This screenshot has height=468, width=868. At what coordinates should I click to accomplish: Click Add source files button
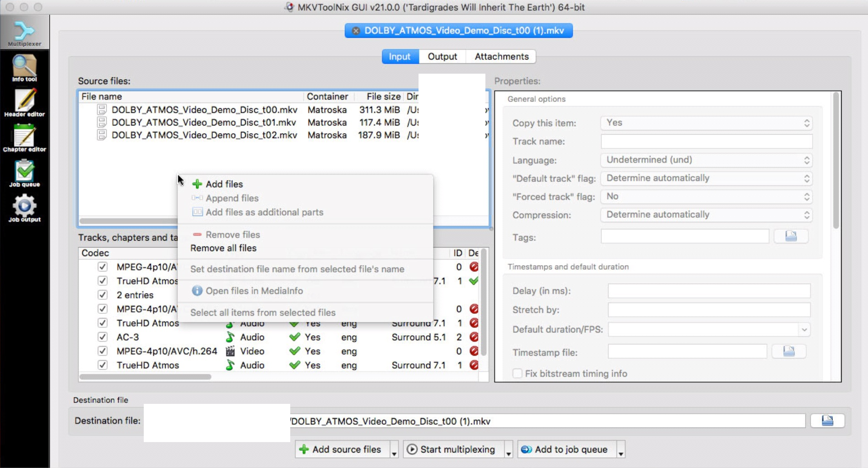coord(342,450)
